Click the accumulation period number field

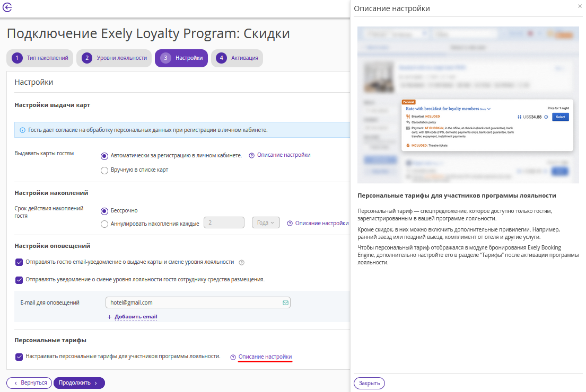click(x=224, y=222)
